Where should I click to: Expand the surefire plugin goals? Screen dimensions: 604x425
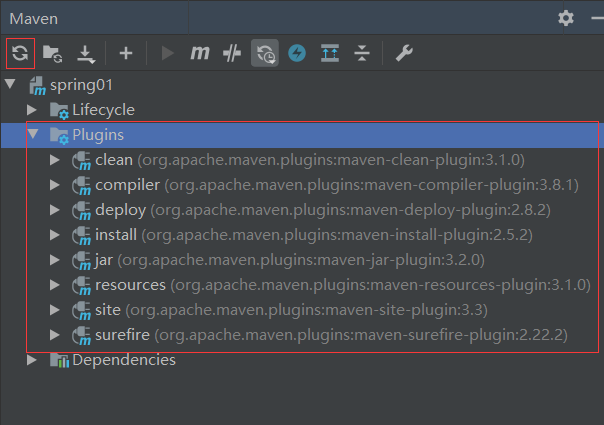(55, 335)
